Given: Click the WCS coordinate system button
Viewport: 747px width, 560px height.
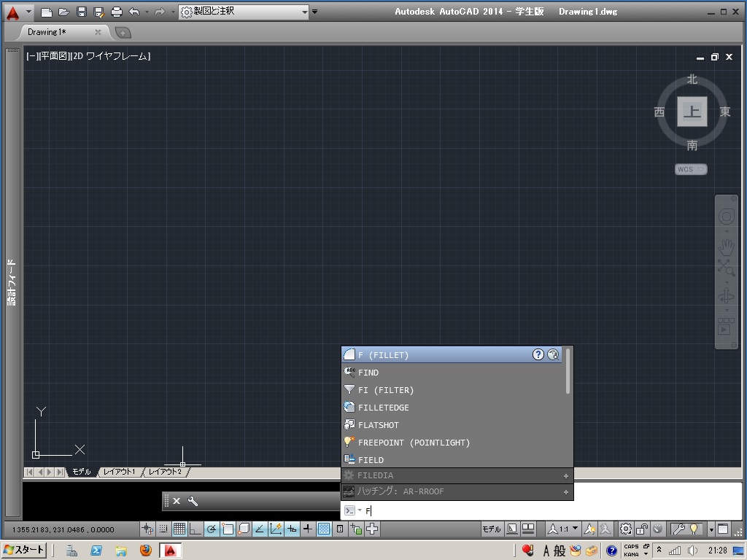Looking at the screenshot, I should pyautogui.click(x=690, y=169).
